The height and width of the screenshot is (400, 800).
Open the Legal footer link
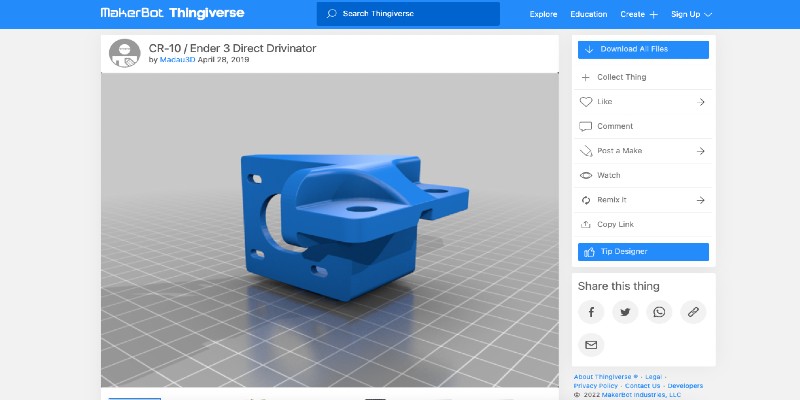(654, 377)
